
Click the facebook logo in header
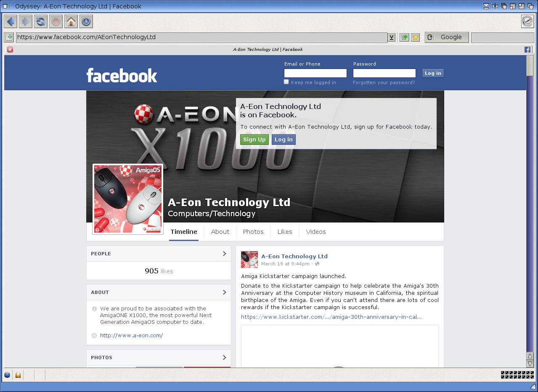tap(122, 76)
